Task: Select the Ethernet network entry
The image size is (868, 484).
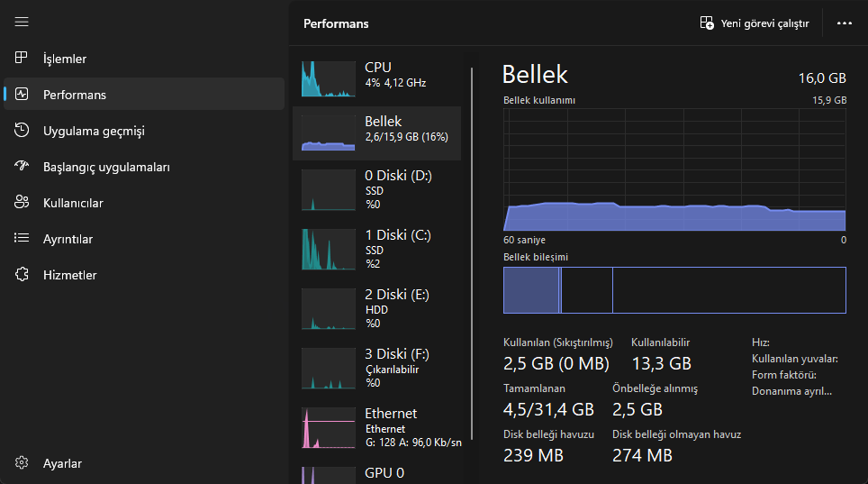Action: coord(376,427)
